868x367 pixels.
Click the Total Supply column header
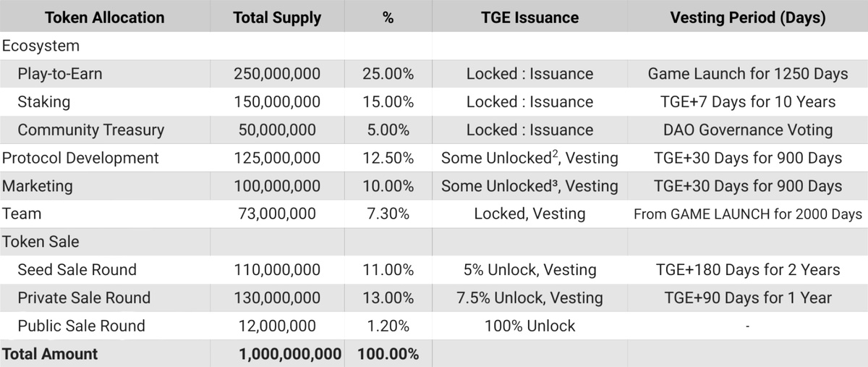pos(277,18)
